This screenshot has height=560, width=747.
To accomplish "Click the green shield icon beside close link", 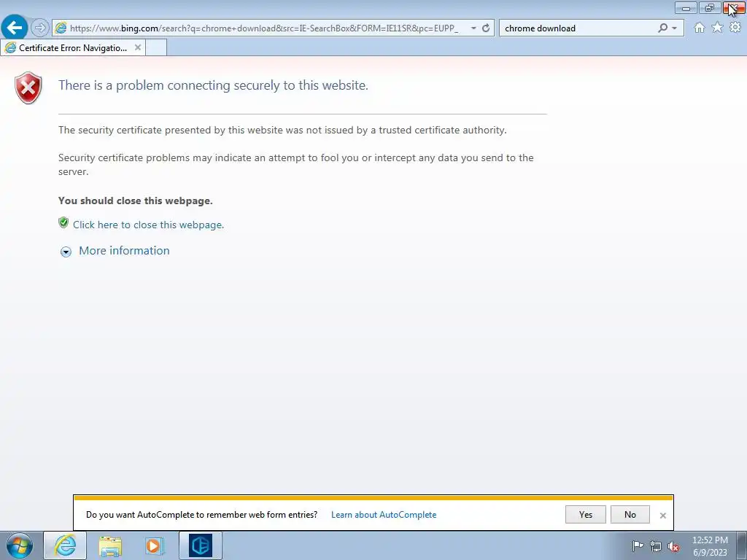I will click(63, 222).
